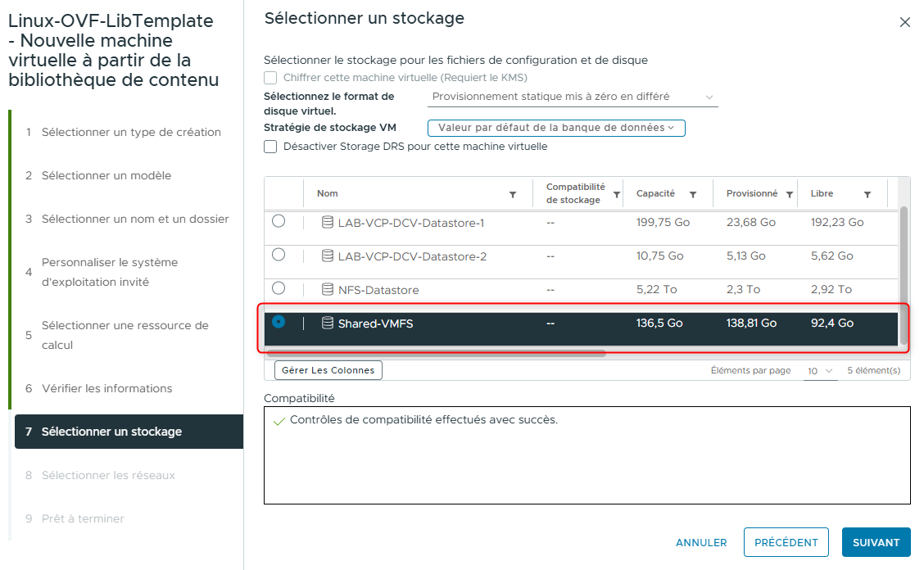Select the NFS-Datastore row
Image resolution: width=924 pixels, height=570 pixels.
tap(410, 288)
